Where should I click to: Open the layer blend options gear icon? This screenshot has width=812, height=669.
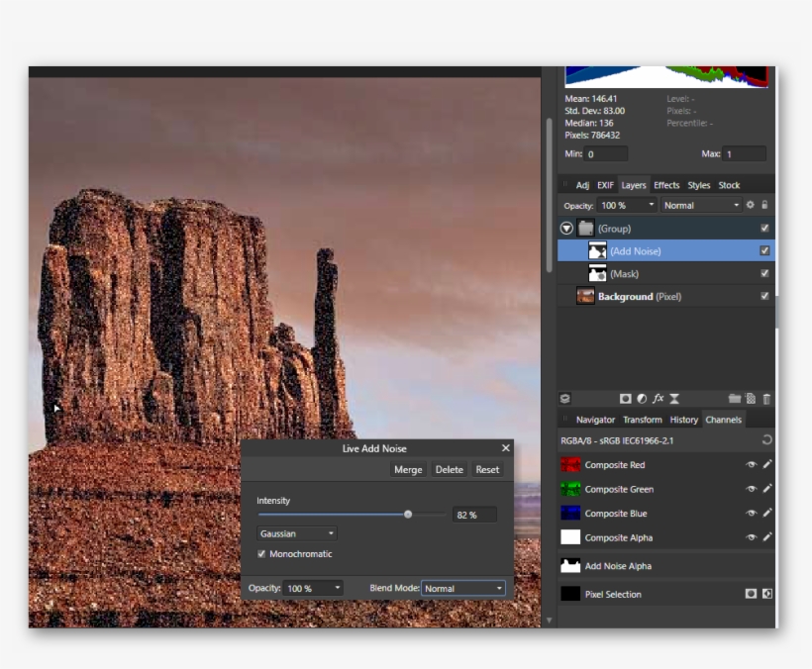(750, 205)
